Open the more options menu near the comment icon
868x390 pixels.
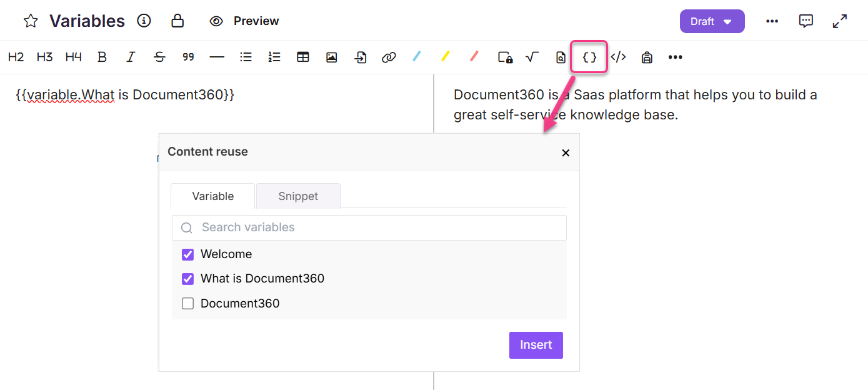(772, 21)
